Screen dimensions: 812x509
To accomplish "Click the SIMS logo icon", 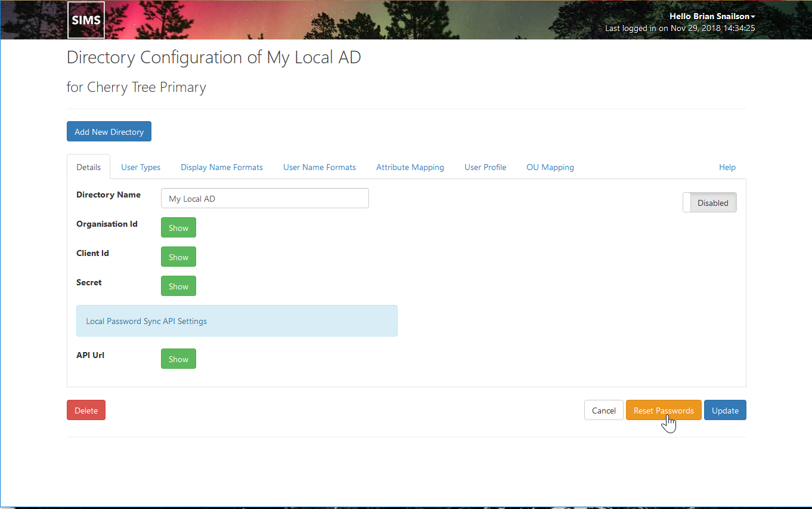I will click(86, 20).
